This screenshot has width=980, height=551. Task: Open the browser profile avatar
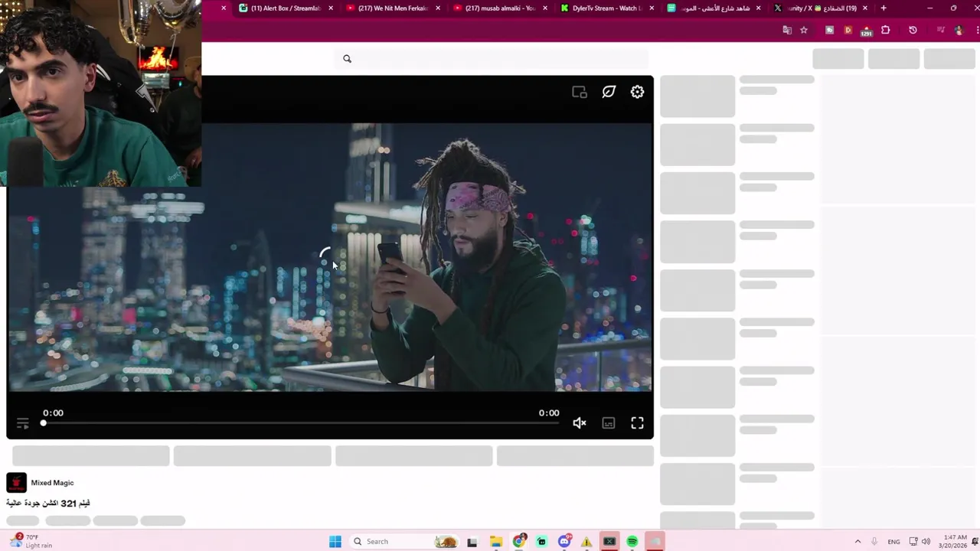pos(959,30)
